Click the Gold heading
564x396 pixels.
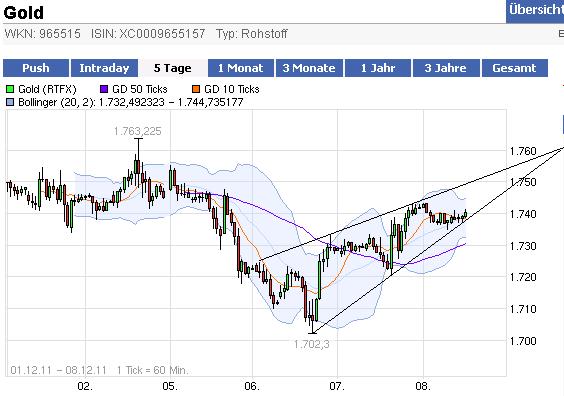(24, 13)
